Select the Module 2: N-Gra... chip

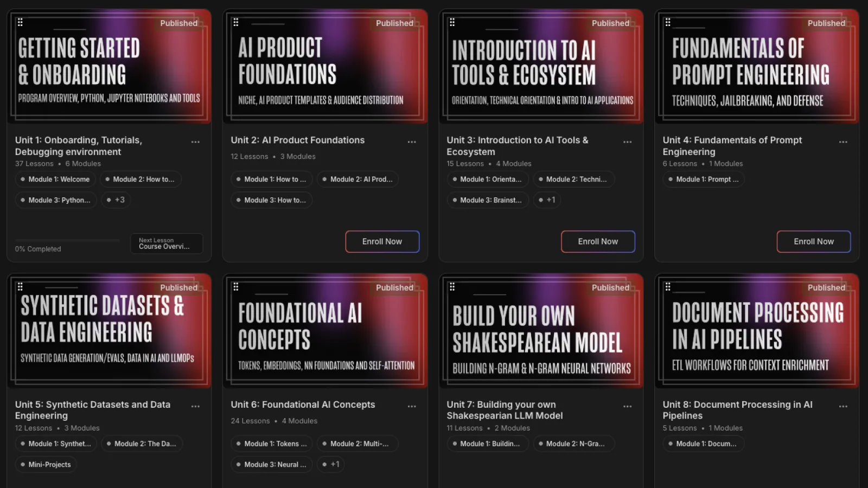[574, 444]
